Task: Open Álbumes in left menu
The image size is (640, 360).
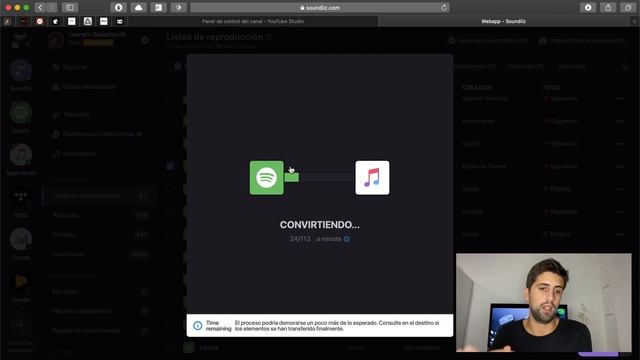Action: (100, 215)
